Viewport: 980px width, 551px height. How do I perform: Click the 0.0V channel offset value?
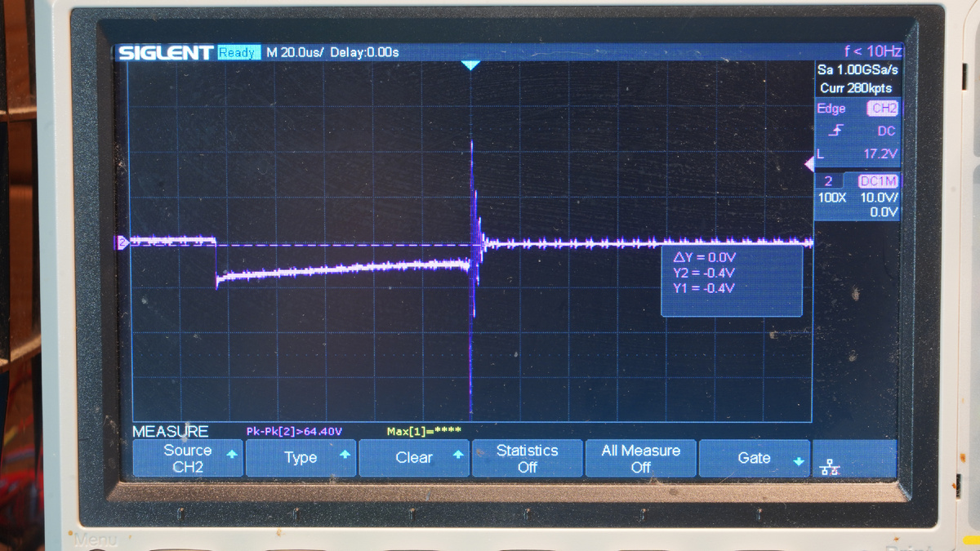tap(884, 212)
